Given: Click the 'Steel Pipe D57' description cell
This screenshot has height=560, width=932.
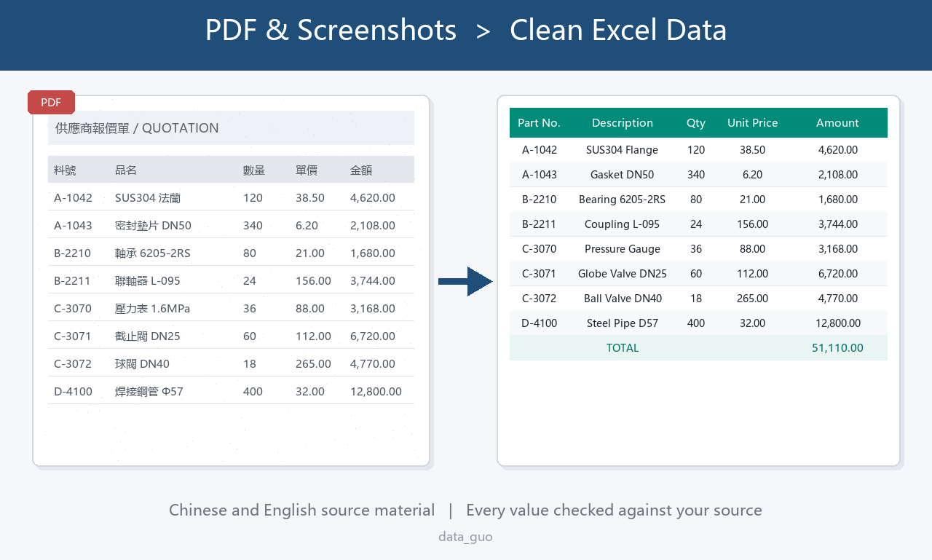Looking at the screenshot, I should (623, 323).
